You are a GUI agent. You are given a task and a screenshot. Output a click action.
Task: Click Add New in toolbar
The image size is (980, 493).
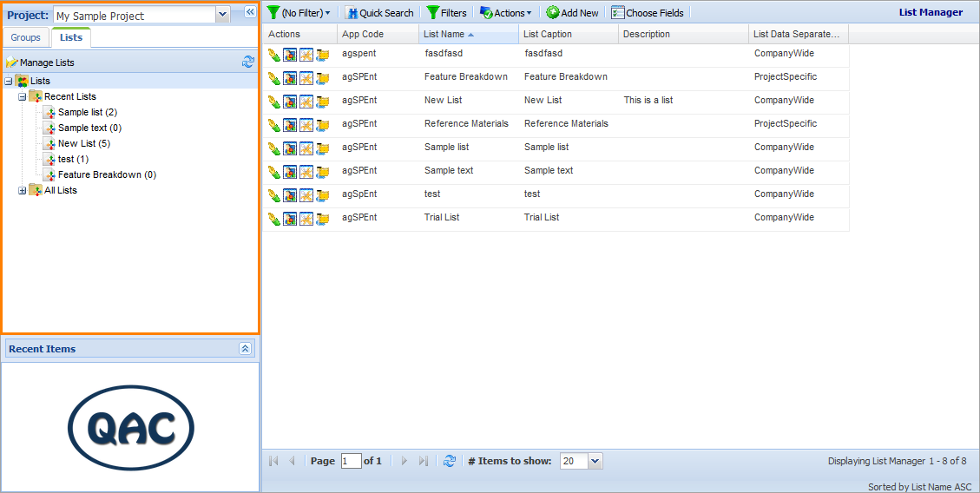573,12
